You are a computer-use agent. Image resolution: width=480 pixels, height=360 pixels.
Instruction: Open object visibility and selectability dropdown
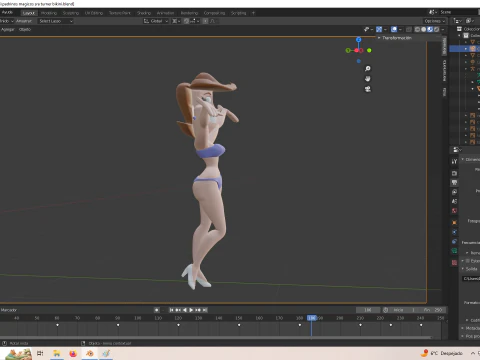tap(368, 29)
